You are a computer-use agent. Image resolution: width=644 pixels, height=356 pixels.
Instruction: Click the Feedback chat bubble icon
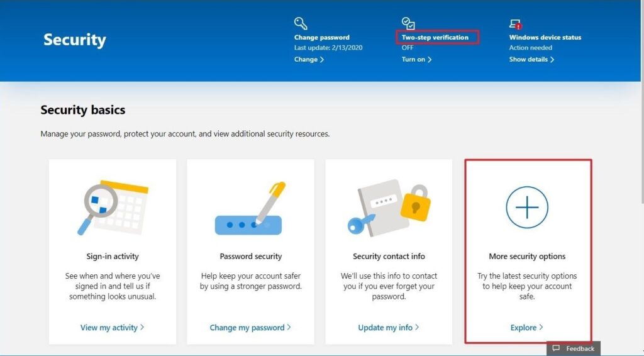556,348
